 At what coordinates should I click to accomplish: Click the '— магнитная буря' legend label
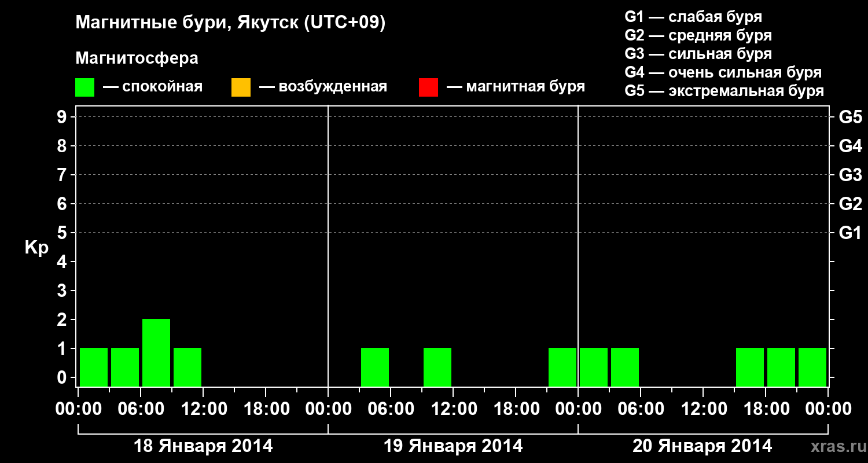(516, 87)
